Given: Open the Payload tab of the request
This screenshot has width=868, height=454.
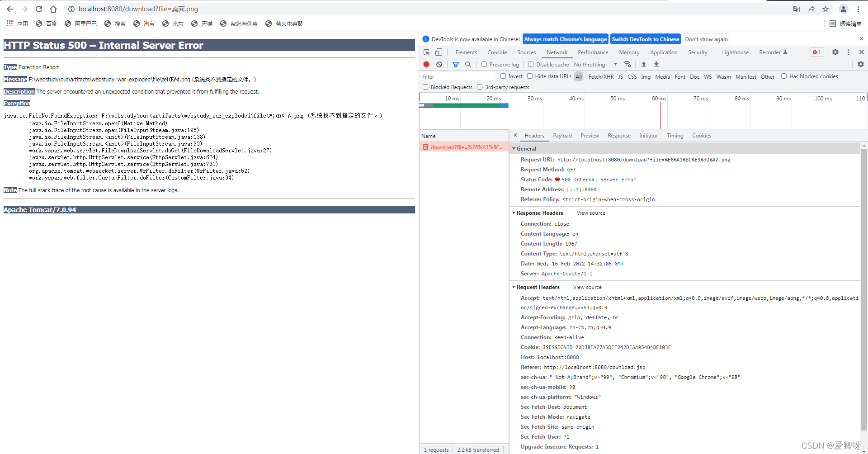Looking at the screenshot, I should 562,136.
